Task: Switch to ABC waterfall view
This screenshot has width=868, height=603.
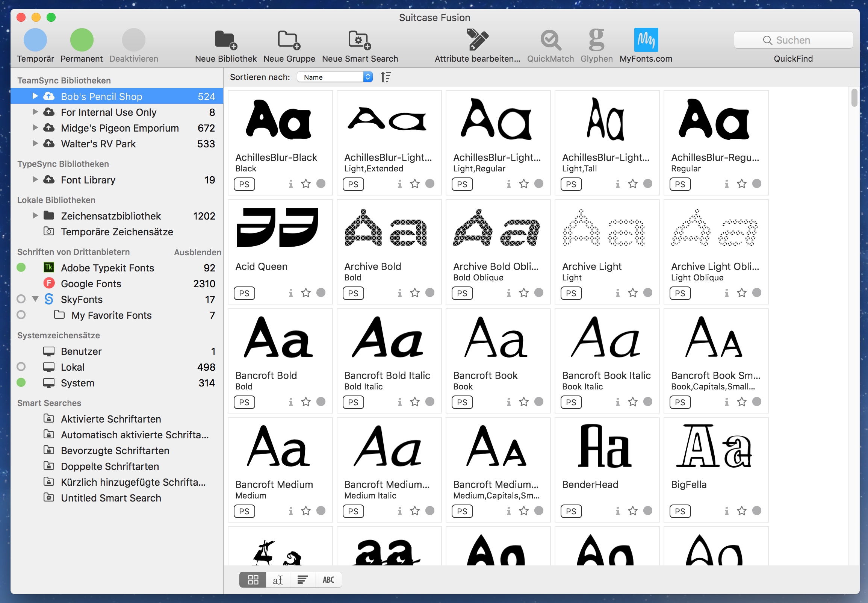Action: coord(328,580)
